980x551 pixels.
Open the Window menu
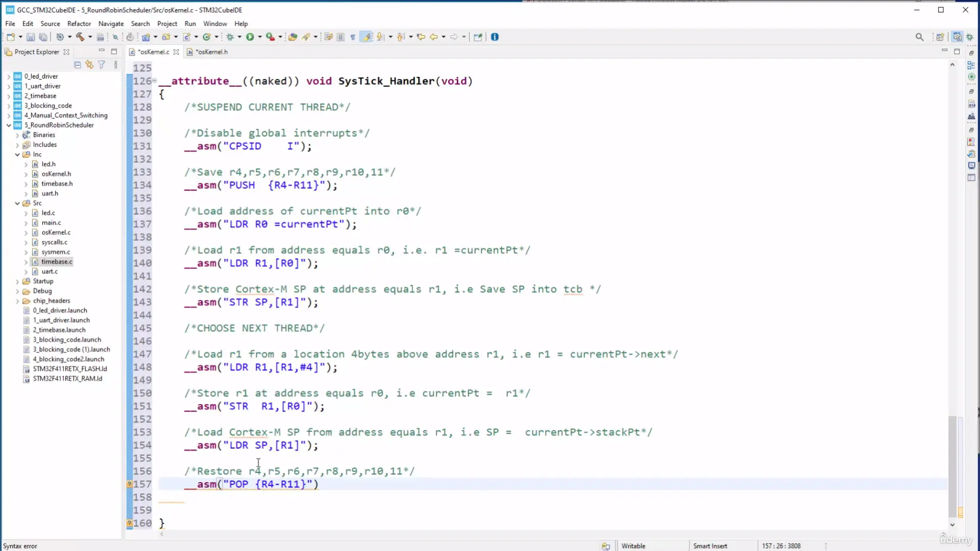[x=215, y=23]
